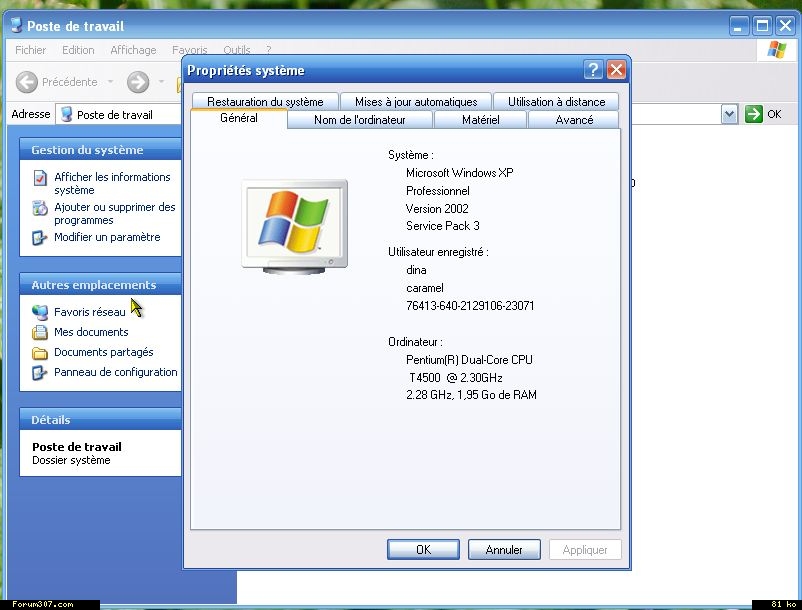Click the text Microsoft Windows XP

(460, 173)
